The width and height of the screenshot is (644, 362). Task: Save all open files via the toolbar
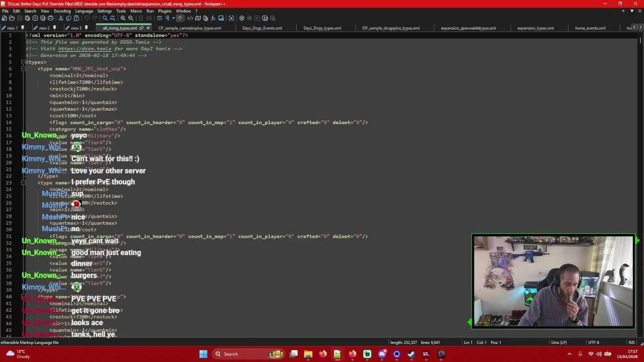27,18
